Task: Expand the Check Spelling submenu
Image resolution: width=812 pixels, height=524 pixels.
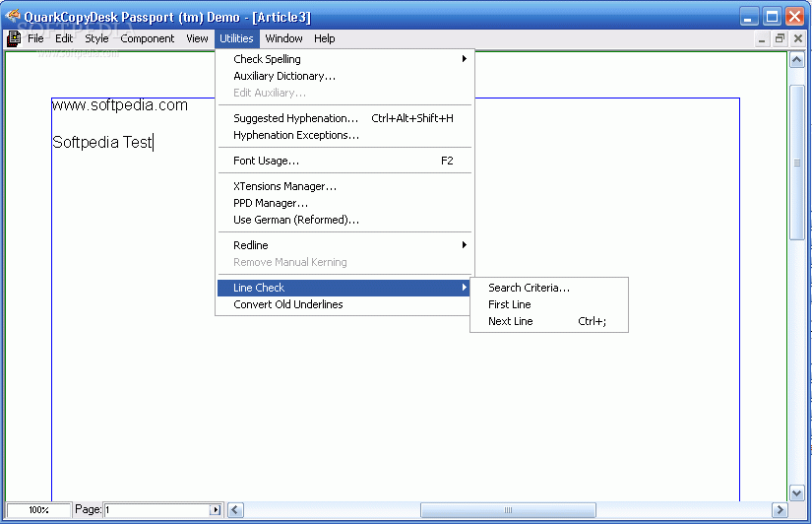Action: (344, 59)
